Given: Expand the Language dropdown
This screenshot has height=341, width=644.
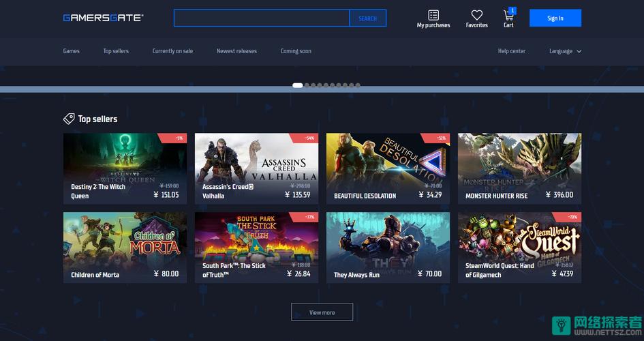Looking at the screenshot, I should pos(565,51).
